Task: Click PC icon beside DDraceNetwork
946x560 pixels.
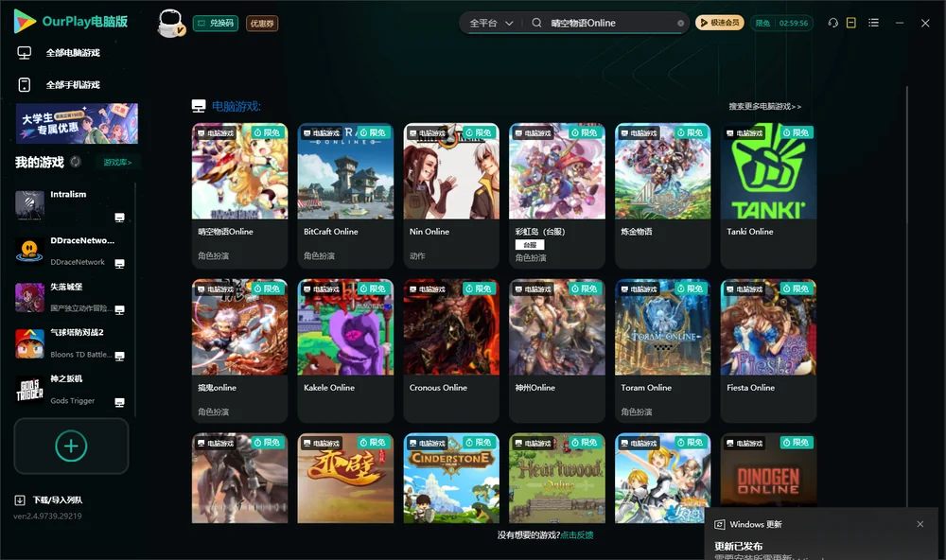Action: [119, 263]
